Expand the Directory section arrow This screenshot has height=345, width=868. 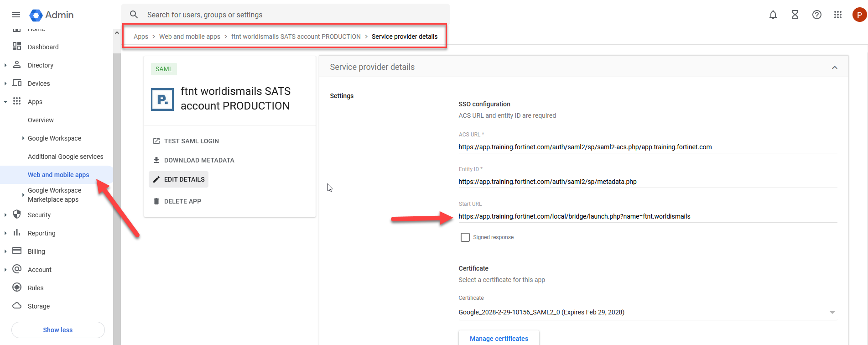[x=5, y=65]
